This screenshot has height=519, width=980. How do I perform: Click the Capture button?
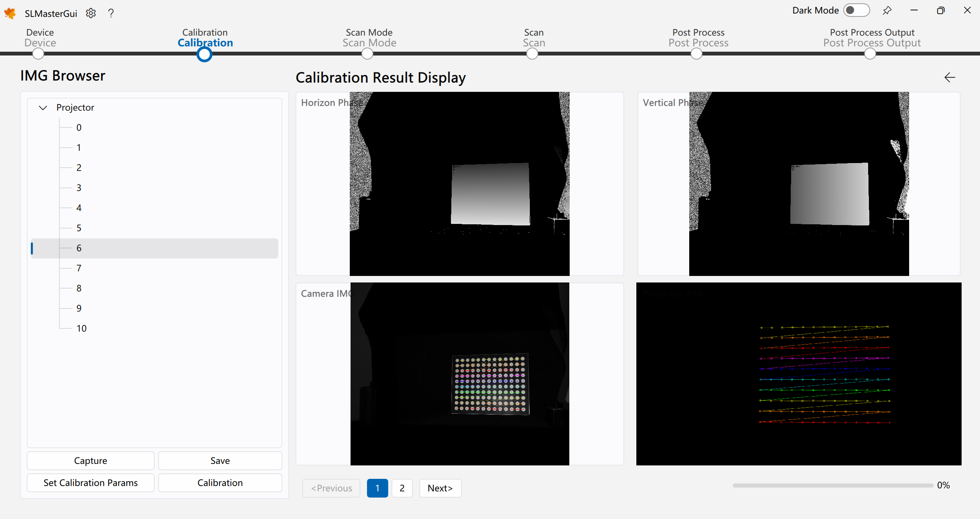click(90, 461)
